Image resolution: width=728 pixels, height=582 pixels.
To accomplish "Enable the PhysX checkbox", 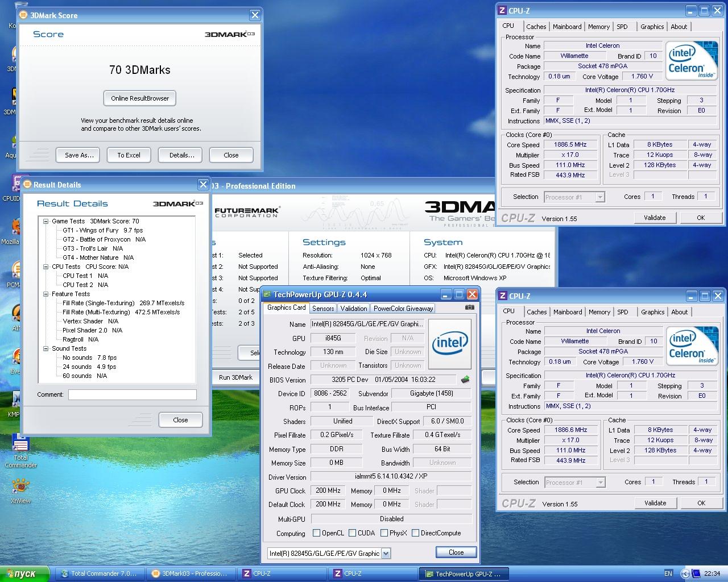I will (384, 533).
